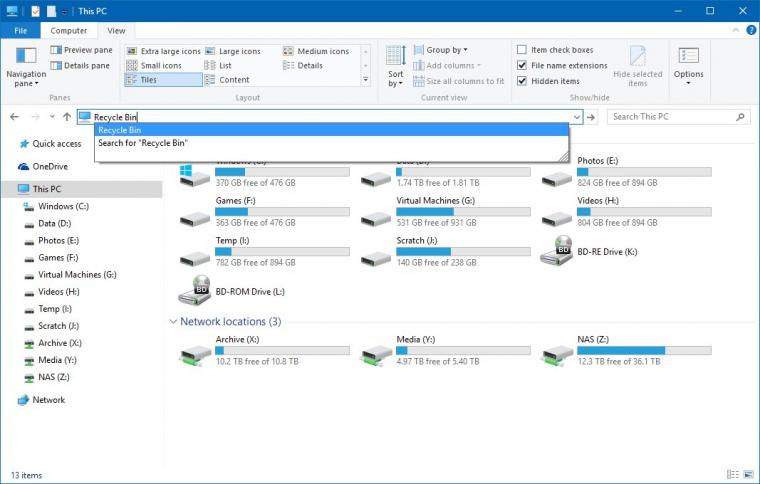Open the Customize Quick Access Toolbar dropdown

click(x=64, y=11)
